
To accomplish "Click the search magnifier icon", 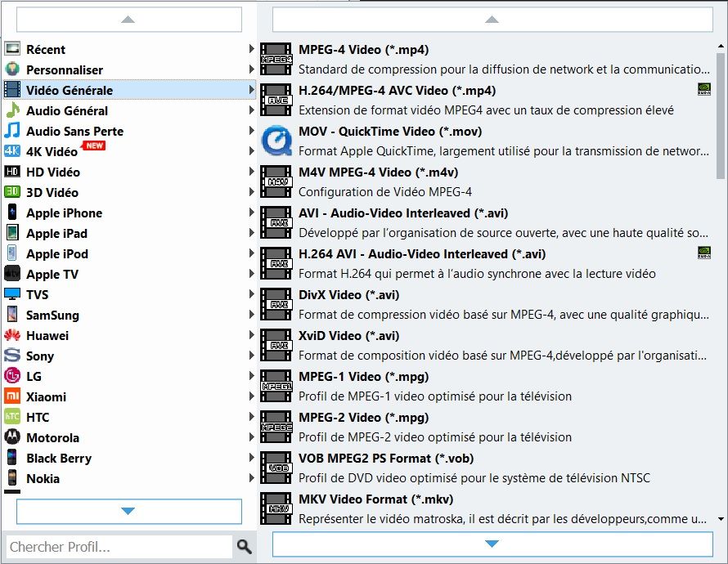I will [x=245, y=547].
